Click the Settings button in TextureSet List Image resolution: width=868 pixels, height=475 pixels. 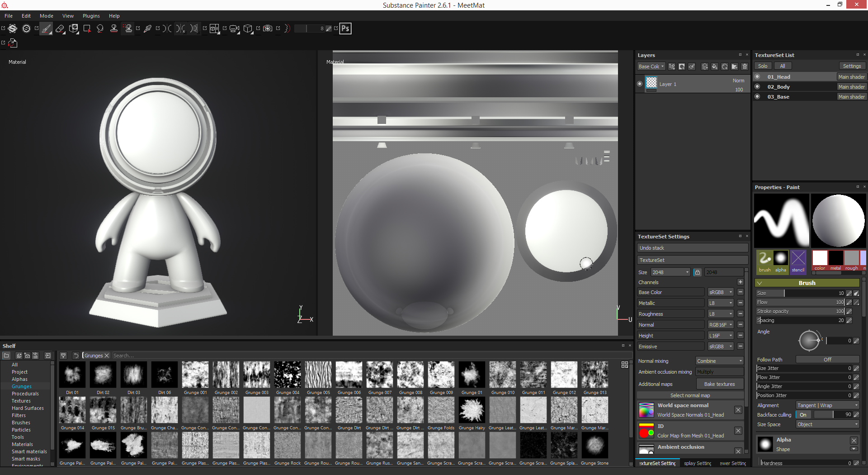point(852,66)
